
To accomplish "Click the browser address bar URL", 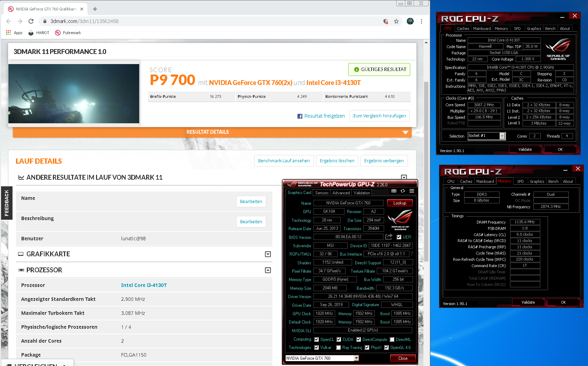I will tap(85, 21).
